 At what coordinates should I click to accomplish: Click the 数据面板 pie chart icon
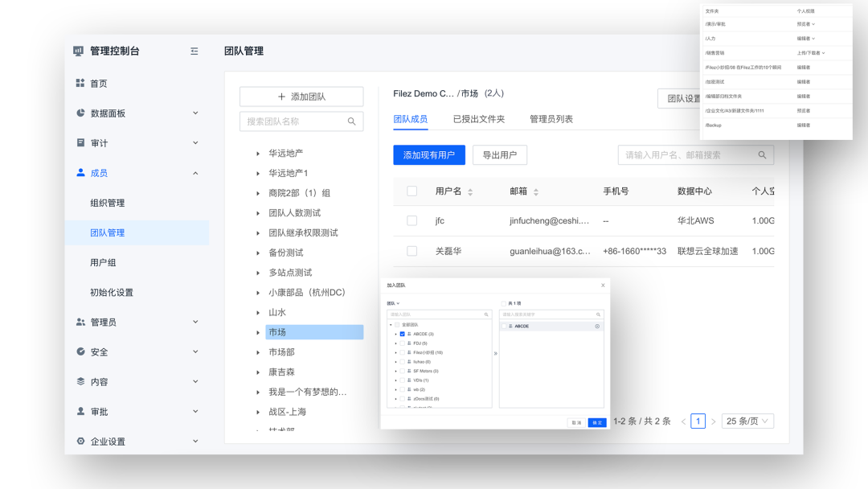pos(80,113)
